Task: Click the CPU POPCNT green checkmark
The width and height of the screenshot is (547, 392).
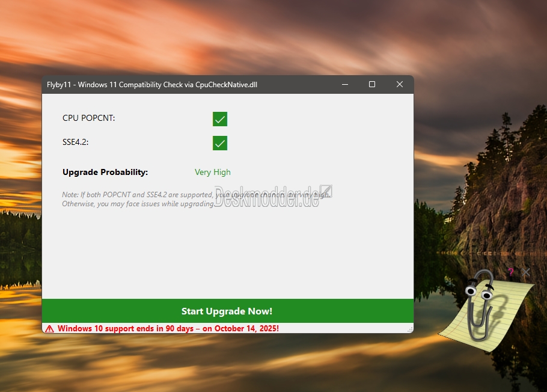Action: pyautogui.click(x=220, y=119)
